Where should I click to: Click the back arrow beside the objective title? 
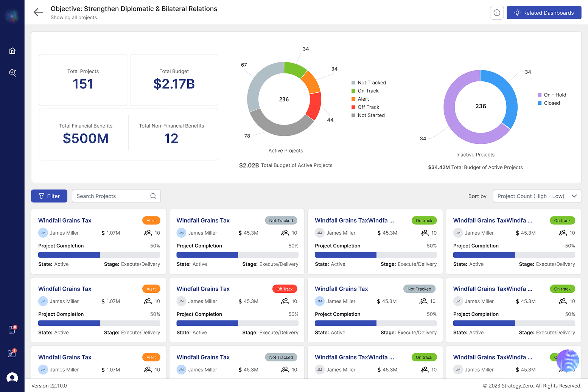coord(38,12)
